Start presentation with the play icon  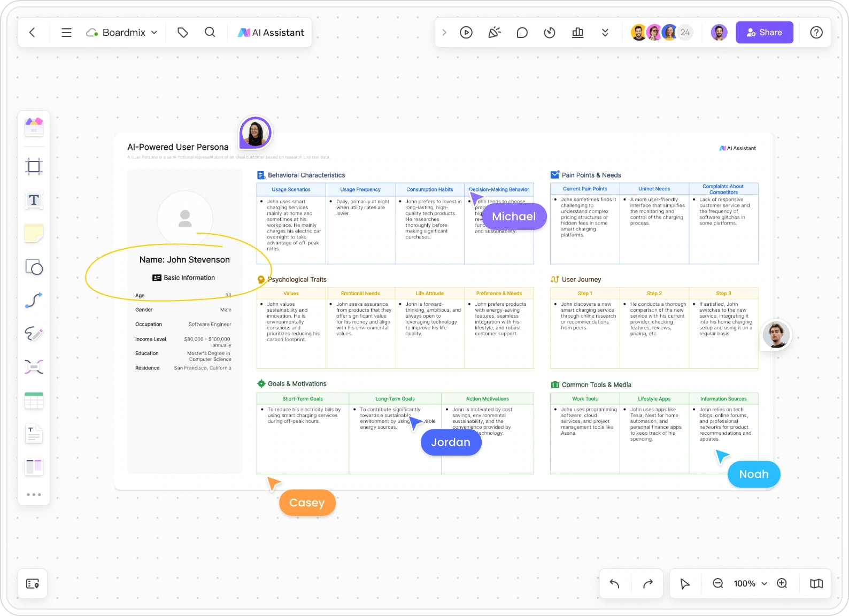tap(466, 33)
